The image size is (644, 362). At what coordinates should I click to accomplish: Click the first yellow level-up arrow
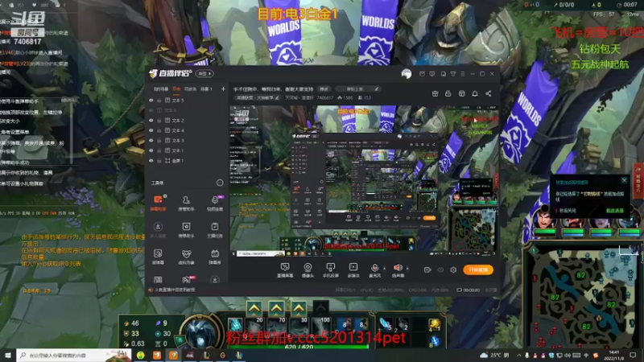[x=254, y=308]
